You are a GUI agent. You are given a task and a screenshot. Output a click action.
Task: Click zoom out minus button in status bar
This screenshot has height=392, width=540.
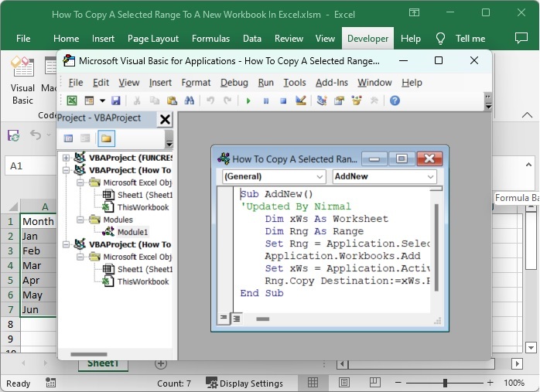click(398, 383)
